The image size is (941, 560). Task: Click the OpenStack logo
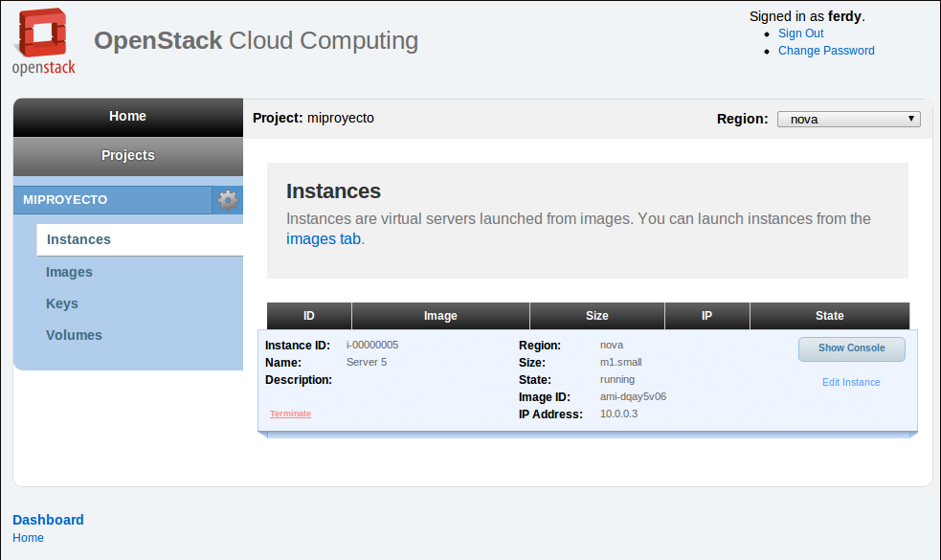[44, 41]
